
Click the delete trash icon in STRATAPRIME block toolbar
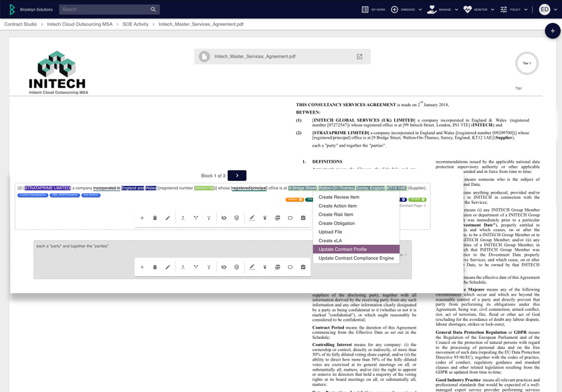pyautogui.click(x=155, y=218)
